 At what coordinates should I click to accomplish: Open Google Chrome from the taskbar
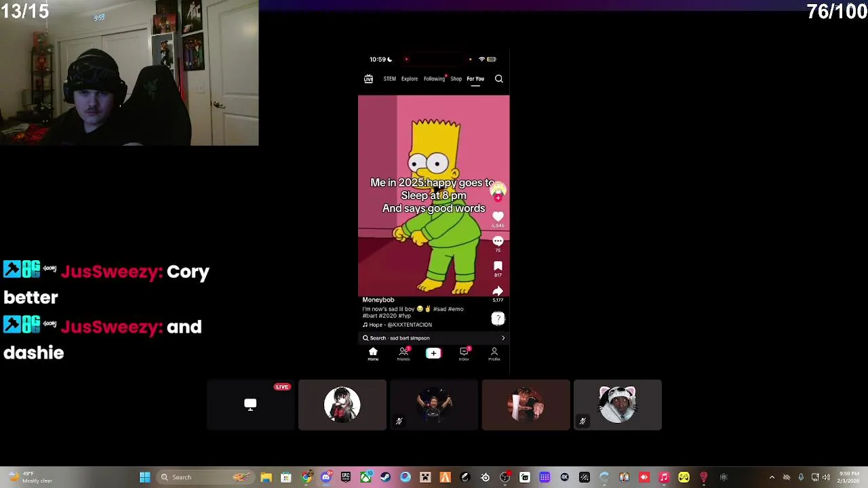pyautogui.click(x=306, y=477)
